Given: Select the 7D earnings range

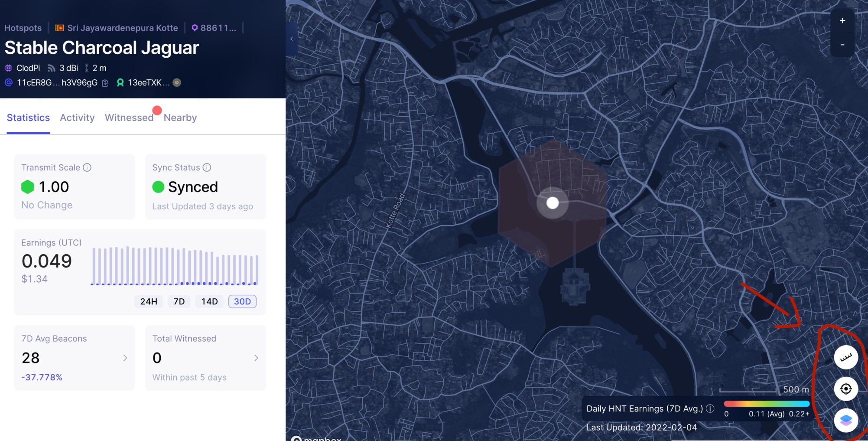Looking at the screenshot, I should click(x=179, y=301).
